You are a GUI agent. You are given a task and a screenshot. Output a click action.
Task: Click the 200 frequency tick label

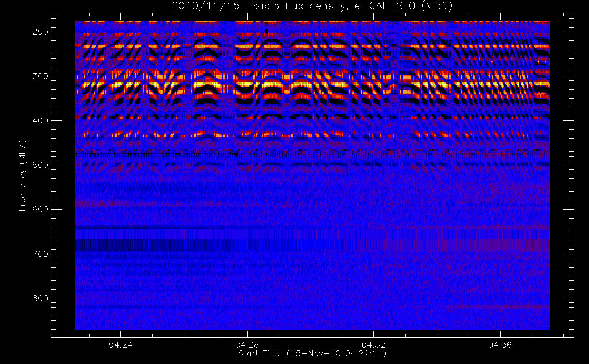coord(40,32)
